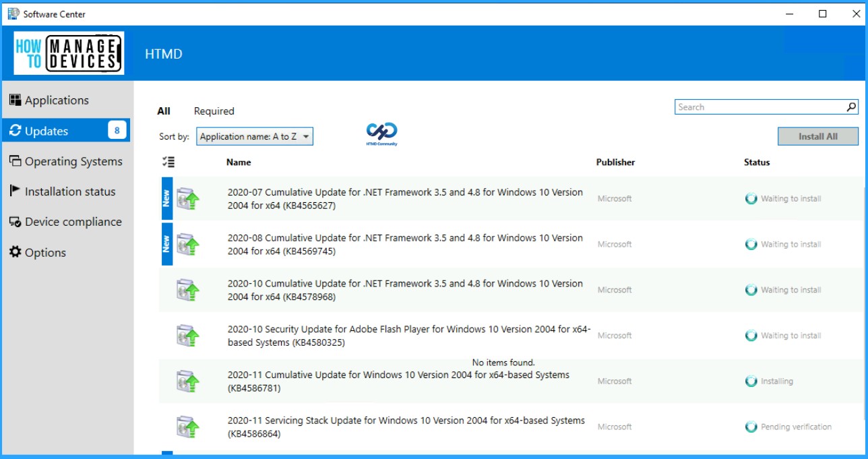Open the Servicing Stack Update KB4586864
The height and width of the screenshot is (459, 868).
pyautogui.click(x=406, y=427)
